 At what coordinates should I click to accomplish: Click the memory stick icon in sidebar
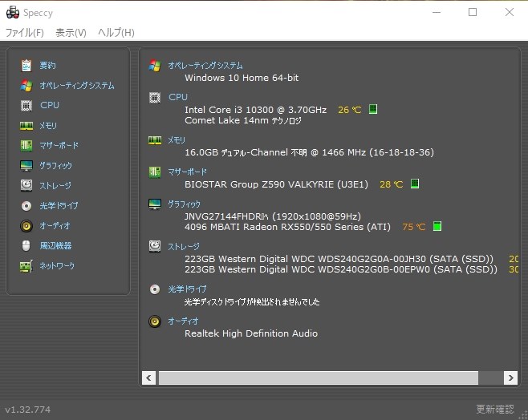pyautogui.click(x=26, y=126)
